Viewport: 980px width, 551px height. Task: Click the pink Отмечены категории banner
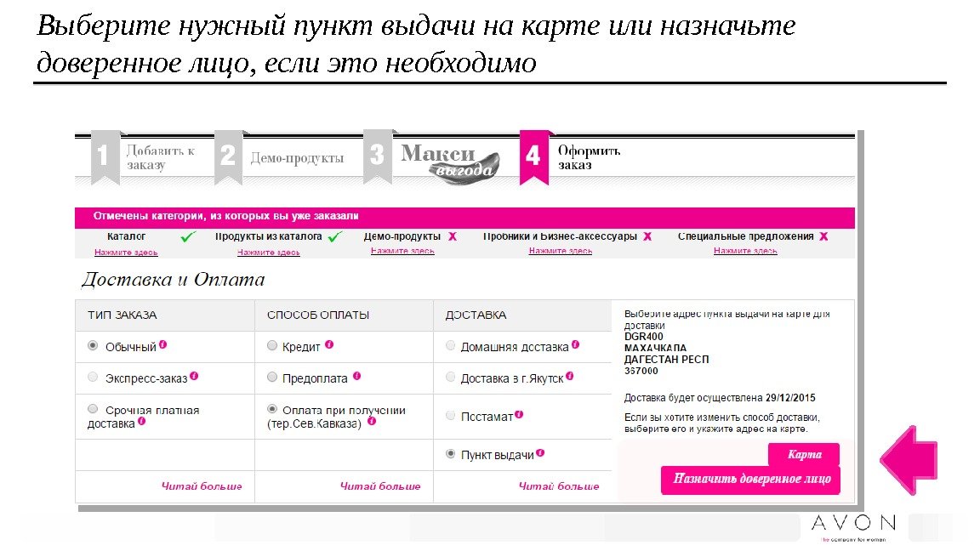coord(464,216)
